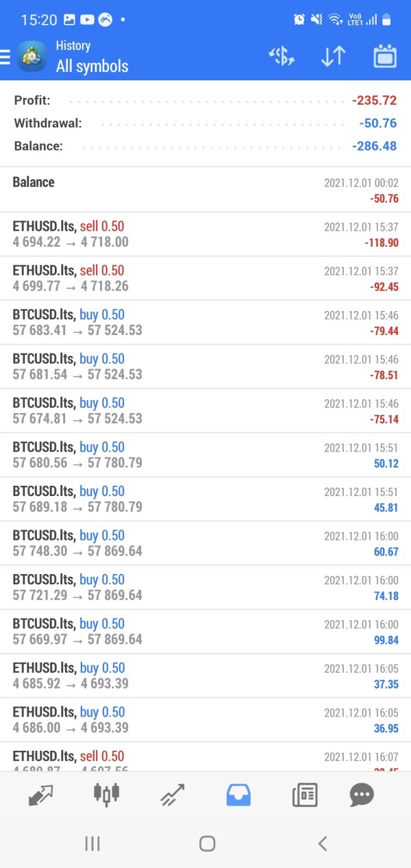
Task: Tap the MetaTrader app logo
Action: pos(32,57)
